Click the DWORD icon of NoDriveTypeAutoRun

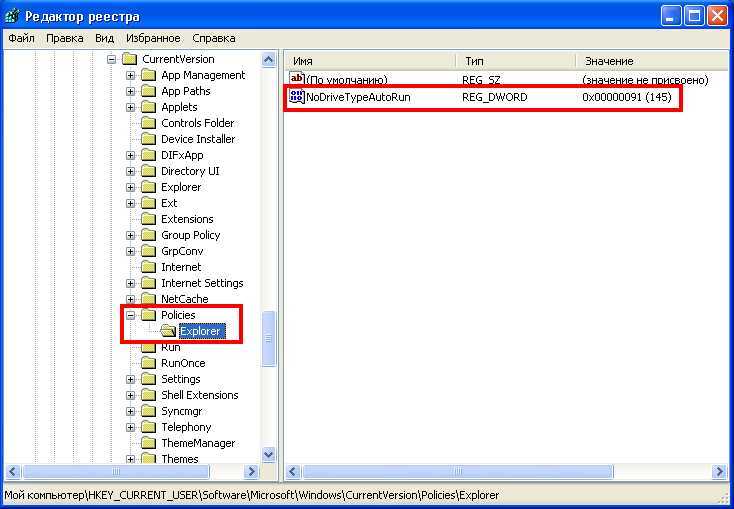[297, 97]
